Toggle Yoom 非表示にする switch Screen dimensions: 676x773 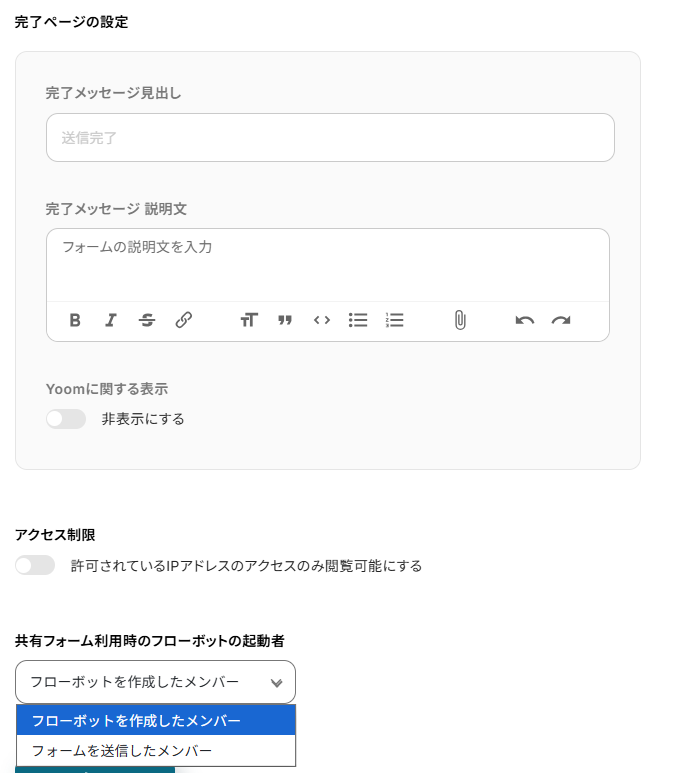pos(66,419)
